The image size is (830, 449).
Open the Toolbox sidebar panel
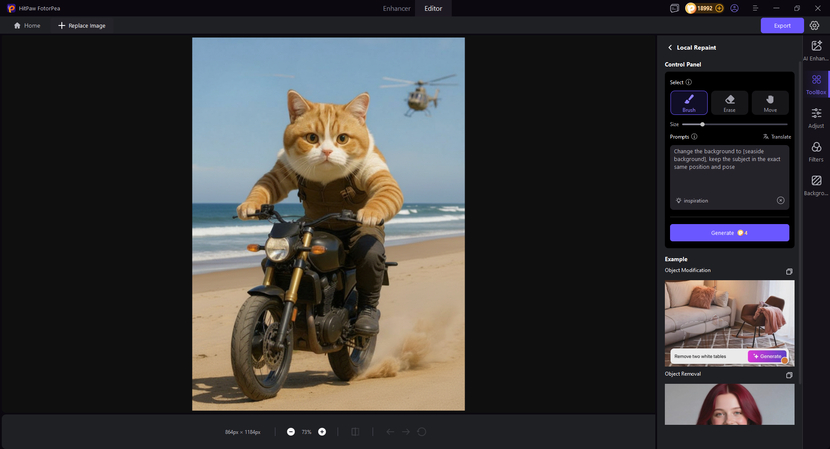[x=816, y=84]
